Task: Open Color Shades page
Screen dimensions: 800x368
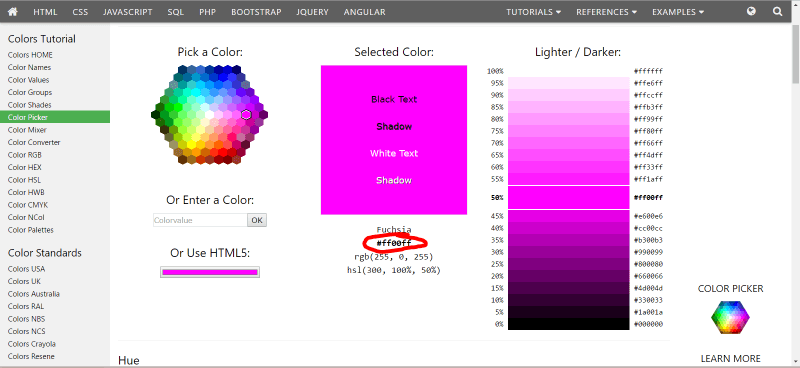Action: point(30,105)
